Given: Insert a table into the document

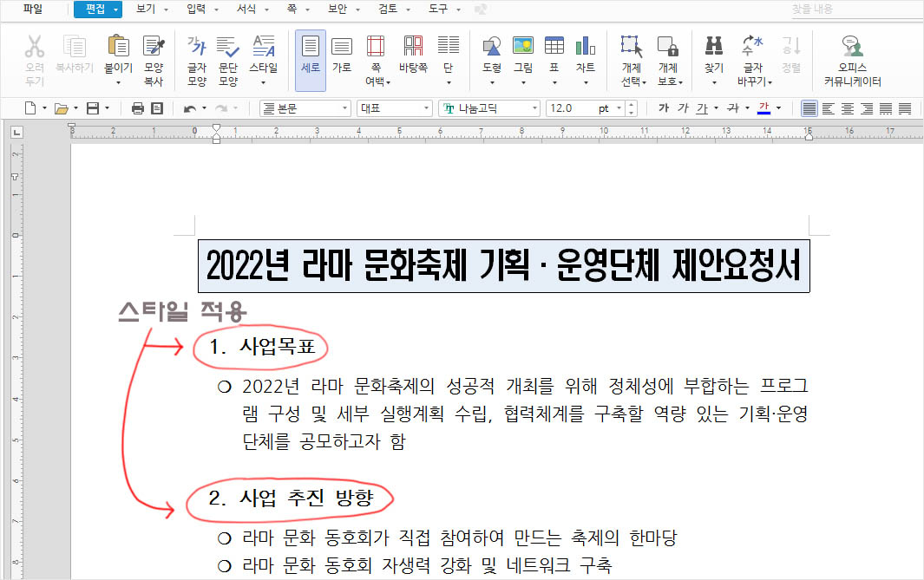Looking at the screenshot, I should [x=553, y=54].
